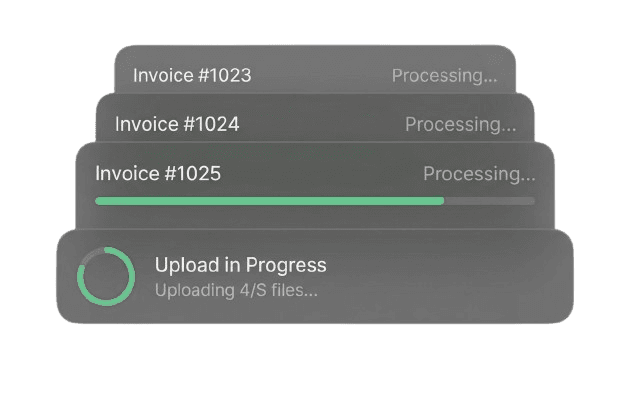620x403 pixels.
Task: Click the green filled part of Invoice #1025 progress bar
Action: [x=270, y=201]
